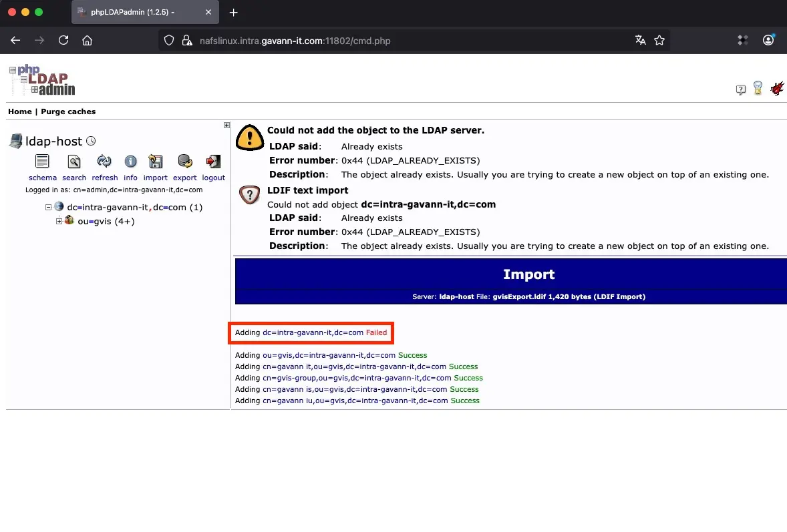
Task: Click the export database icon
Action: click(x=184, y=162)
